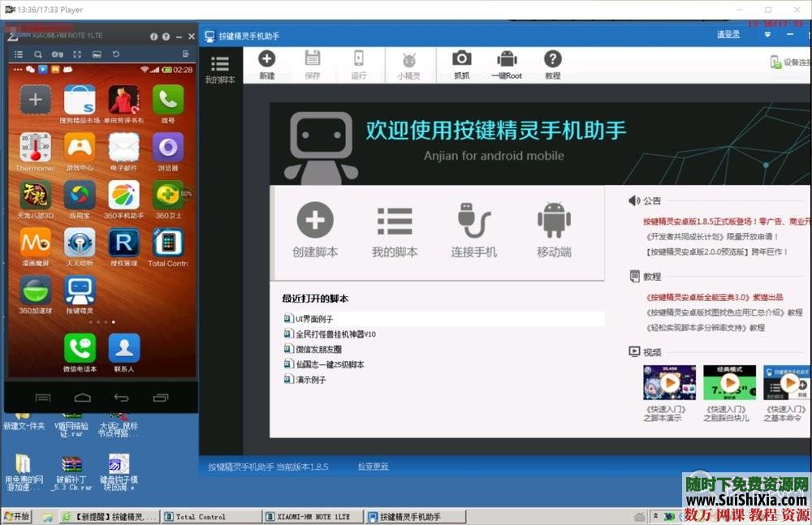Click the rotate screen icon in Total Control
The height and width of the screenshot is (525, 812).
(x=116, y=54)
